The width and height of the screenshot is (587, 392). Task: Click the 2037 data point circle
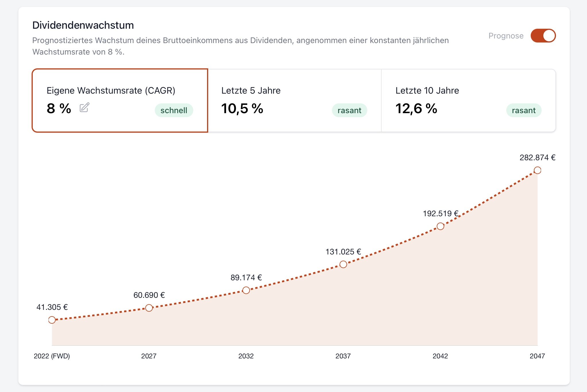tap(343, 264)
